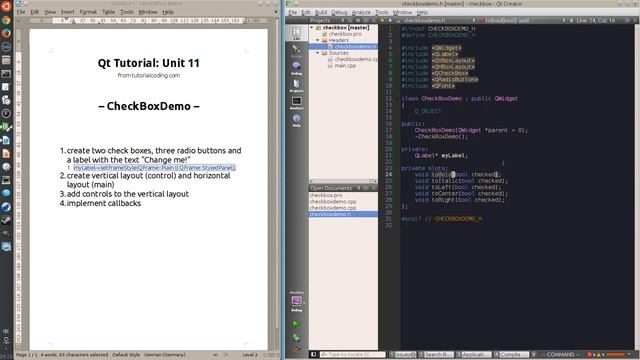The height and width of the screenshot is (360, 640).
Task: Open the checkbox Debug kit selector
Action: [297, 302]
